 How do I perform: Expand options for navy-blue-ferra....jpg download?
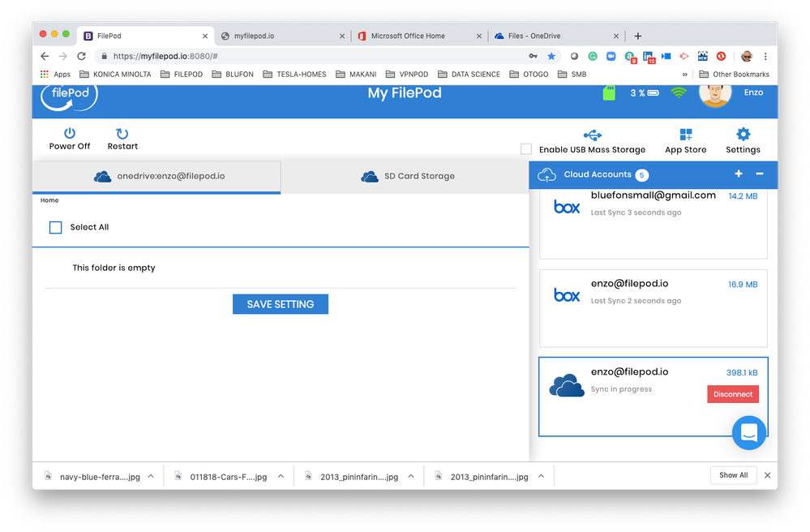[x=151, y=476]
